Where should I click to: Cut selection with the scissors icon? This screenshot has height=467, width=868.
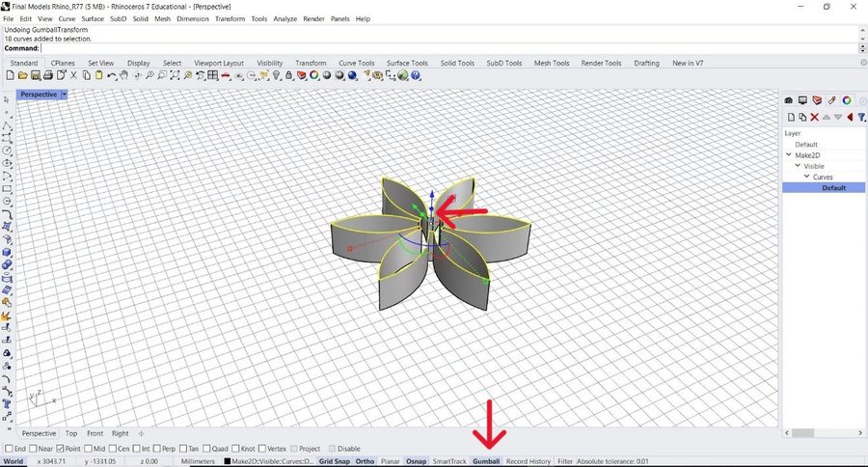(x=73, y=75)
